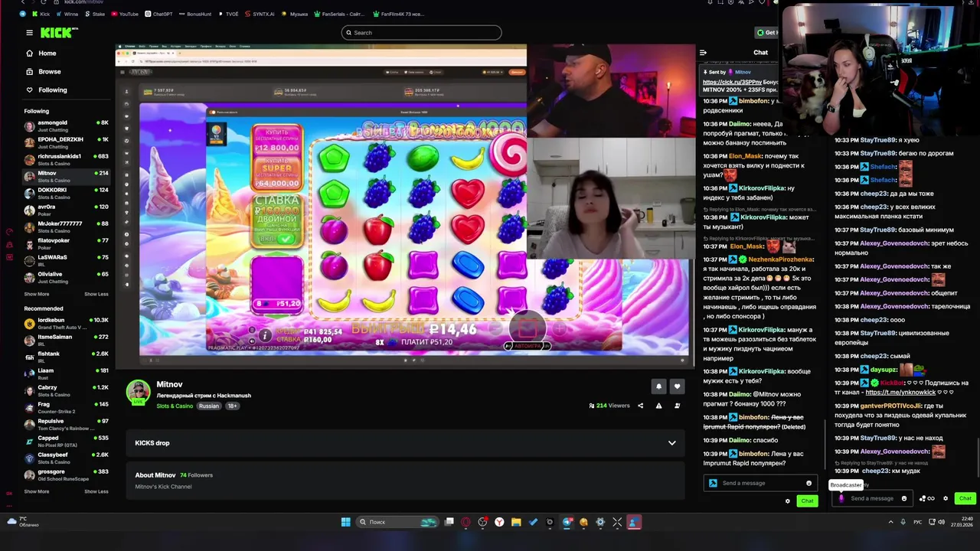Click the report stream warning icon
This screenshot has height=551, width=980.
[658, 406]
